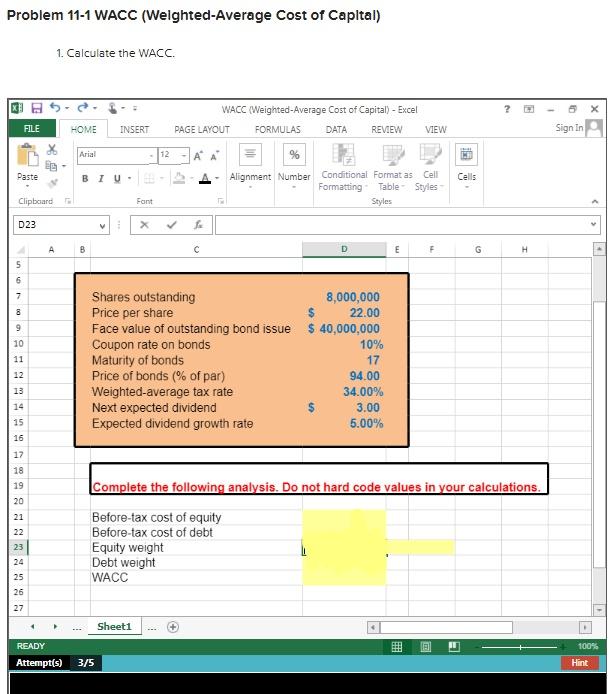Switch to the INSERT tab
This screenshot has width=612, height=694.
(x=134, y=130)
